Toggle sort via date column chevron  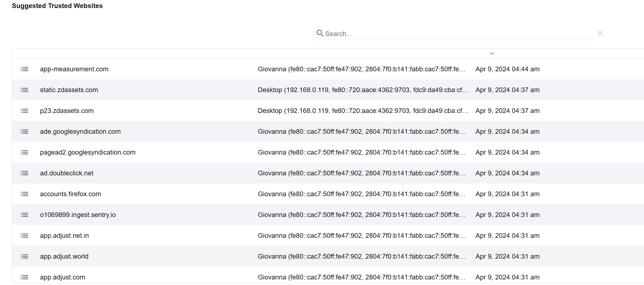492,54
